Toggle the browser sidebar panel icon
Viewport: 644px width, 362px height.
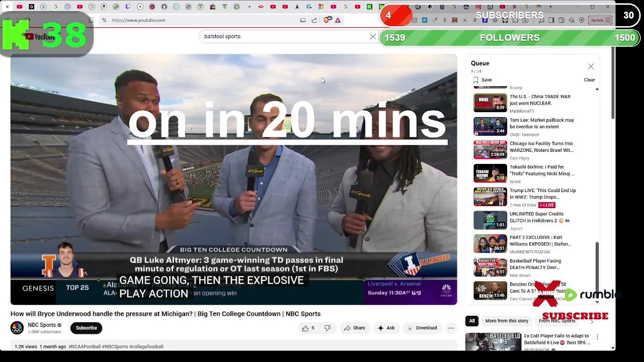[x=551, y=20]
